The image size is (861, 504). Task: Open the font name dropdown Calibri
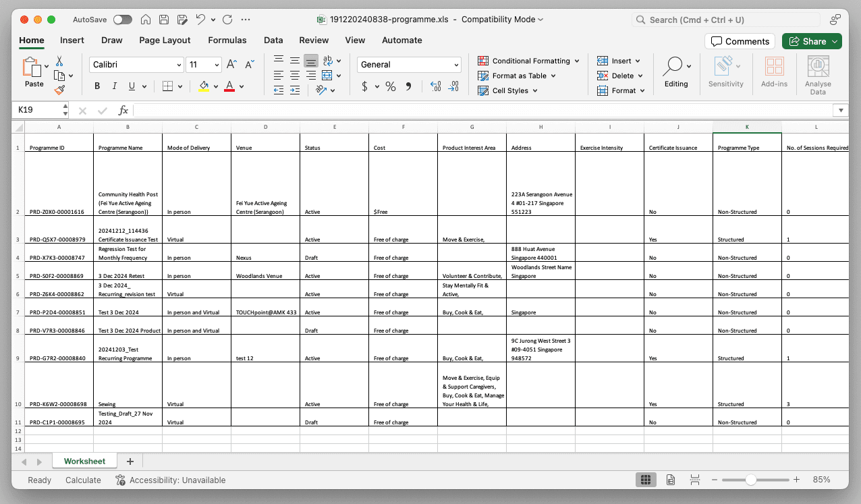[x=179, y=65]
